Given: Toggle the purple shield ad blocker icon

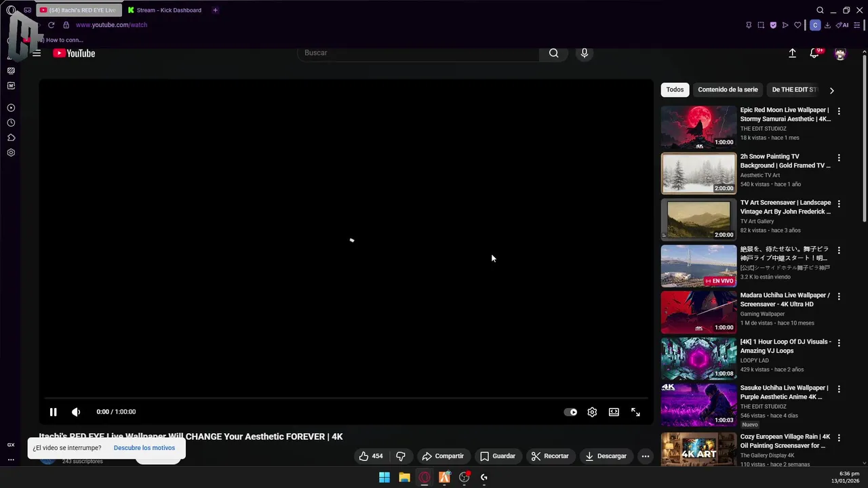Looking at the screenshot, I should click(x=773, y=25).
